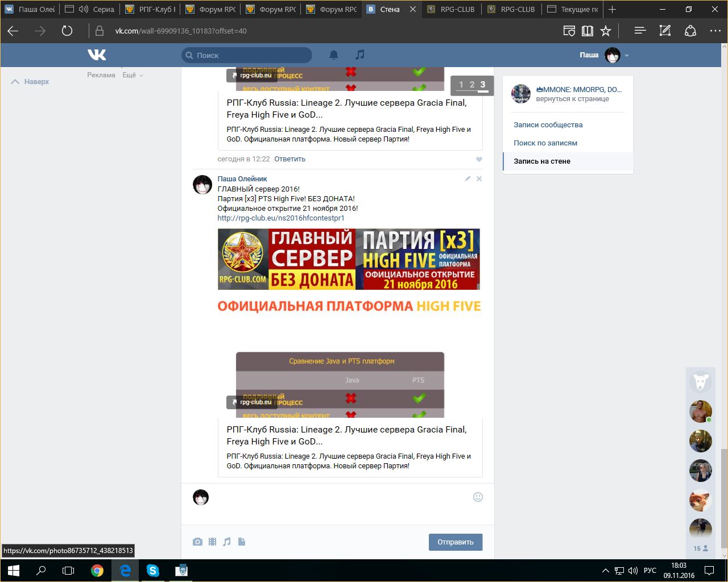Open the chat contacts counter showing 15
The width and height of the screenshot is (728, 582).
click(701, 548)
